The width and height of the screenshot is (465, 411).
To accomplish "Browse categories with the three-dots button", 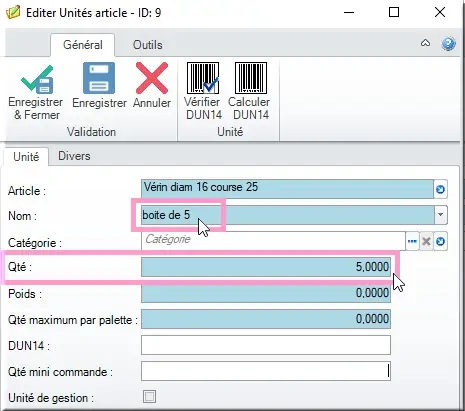I will pos(412,241).
